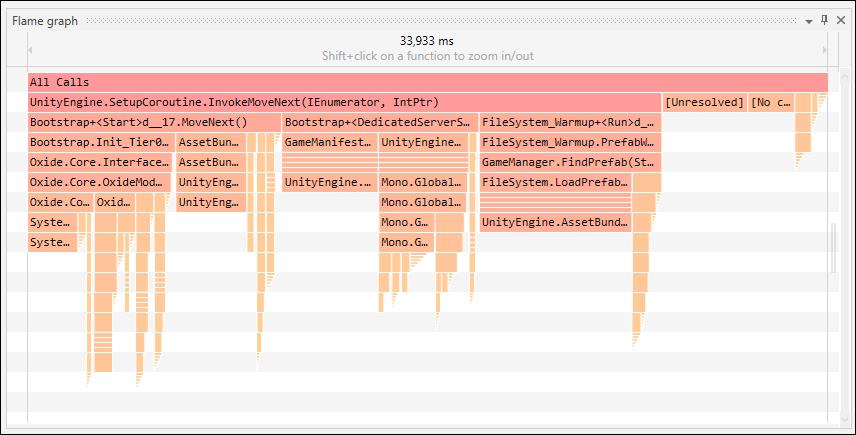
Task: Select the Oxide.Core.Interface block
Action: click(100, 162)
